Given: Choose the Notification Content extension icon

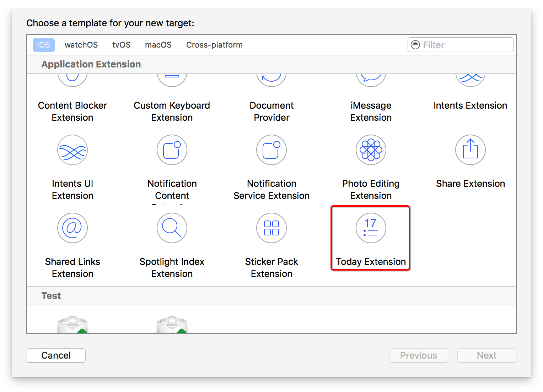Looking at the screenshot, I should (172, 150).
